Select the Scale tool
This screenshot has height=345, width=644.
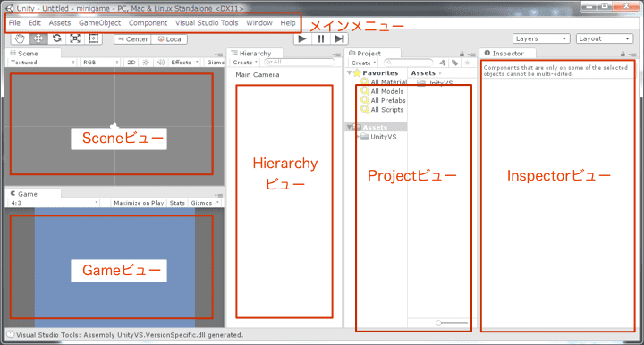[x=75, y=38]
